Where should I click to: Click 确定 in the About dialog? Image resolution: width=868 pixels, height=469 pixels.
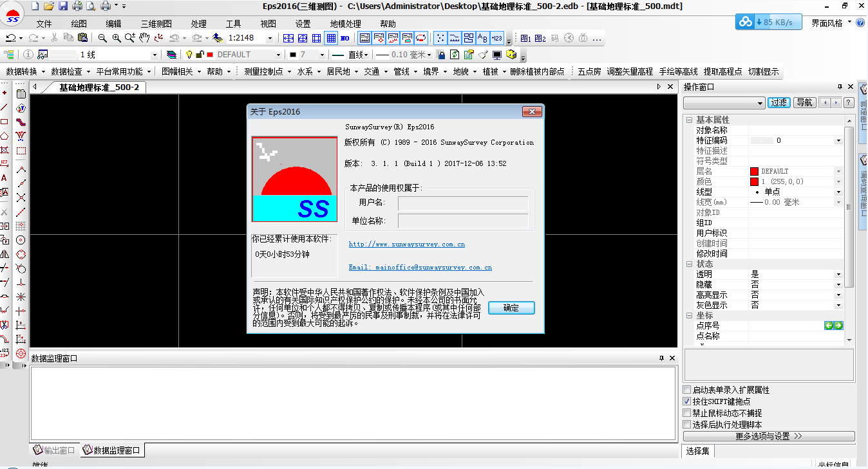tap(511, 308)
